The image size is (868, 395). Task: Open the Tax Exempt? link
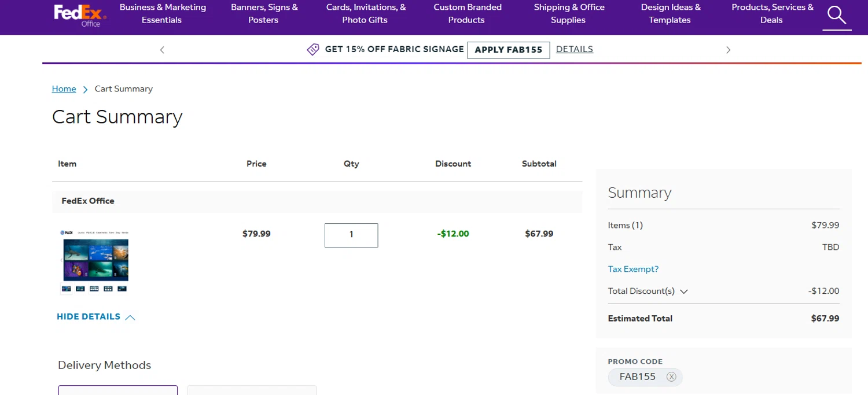633,269
